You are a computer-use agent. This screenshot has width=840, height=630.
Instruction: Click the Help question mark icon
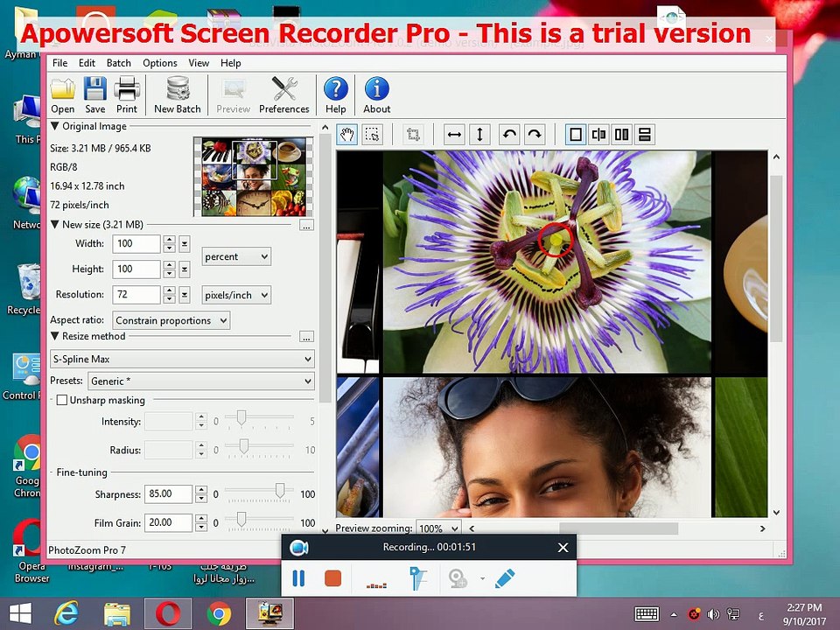tap(336, 89)
